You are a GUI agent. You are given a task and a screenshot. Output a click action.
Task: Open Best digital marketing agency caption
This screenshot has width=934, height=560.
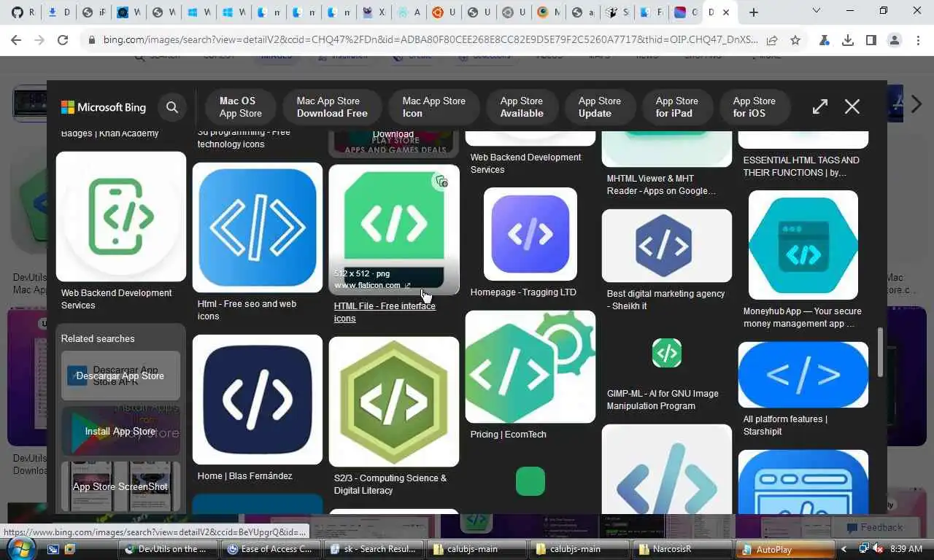pyautogui.click(x=665, y=300)
